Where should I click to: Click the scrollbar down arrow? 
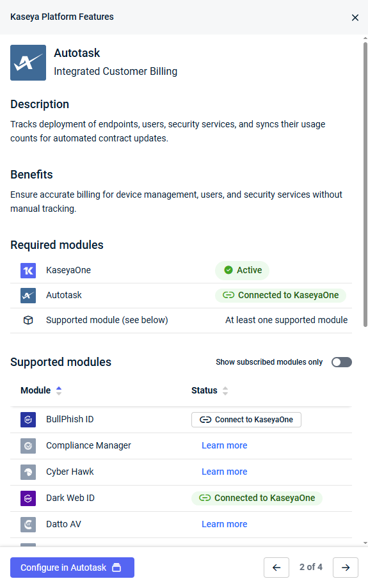click(365, 543)
